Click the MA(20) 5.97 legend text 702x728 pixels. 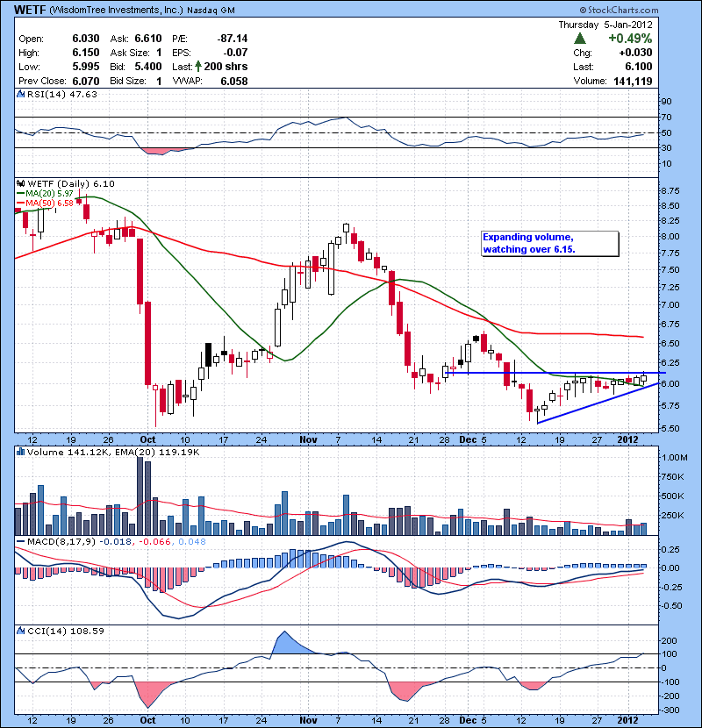click(49, 193)
